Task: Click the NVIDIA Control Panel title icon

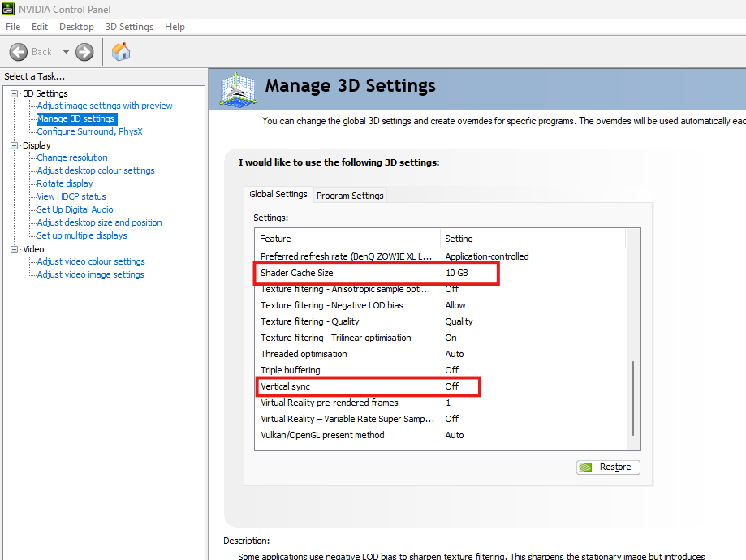Action: click(8, 9)
